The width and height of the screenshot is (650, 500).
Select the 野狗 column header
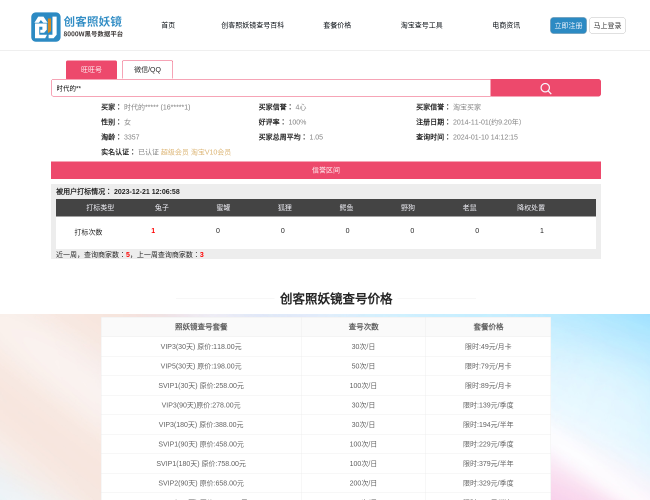(x=408, y=207)
